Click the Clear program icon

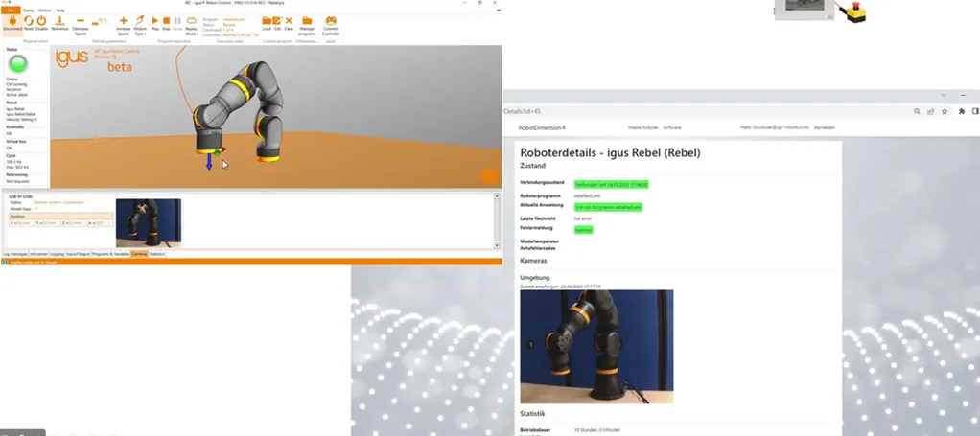288,21
